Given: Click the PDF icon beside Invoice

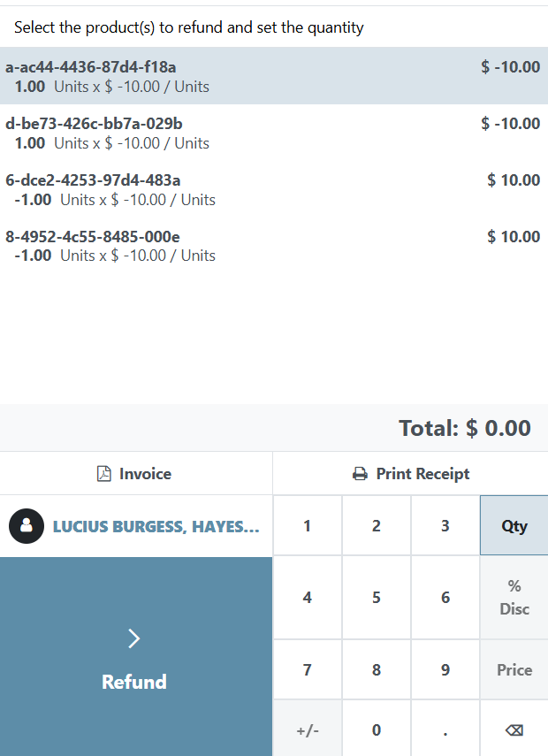Looking at the screenshot, I should pos(104,474).
